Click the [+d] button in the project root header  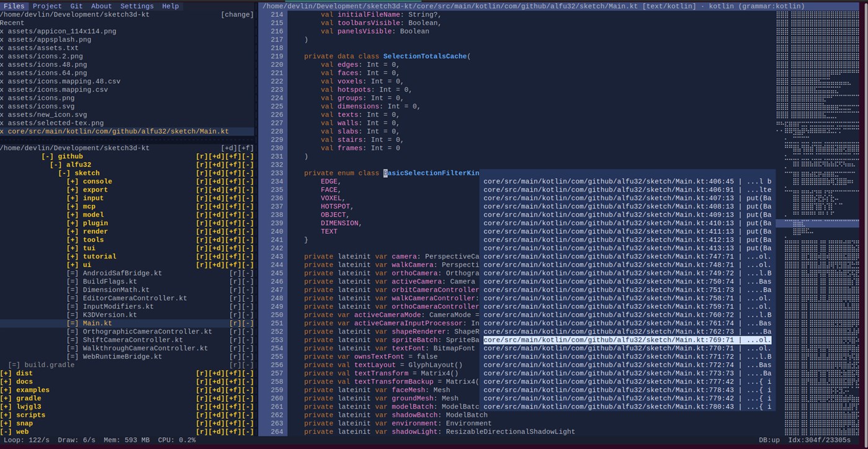(x=229, y=148)
